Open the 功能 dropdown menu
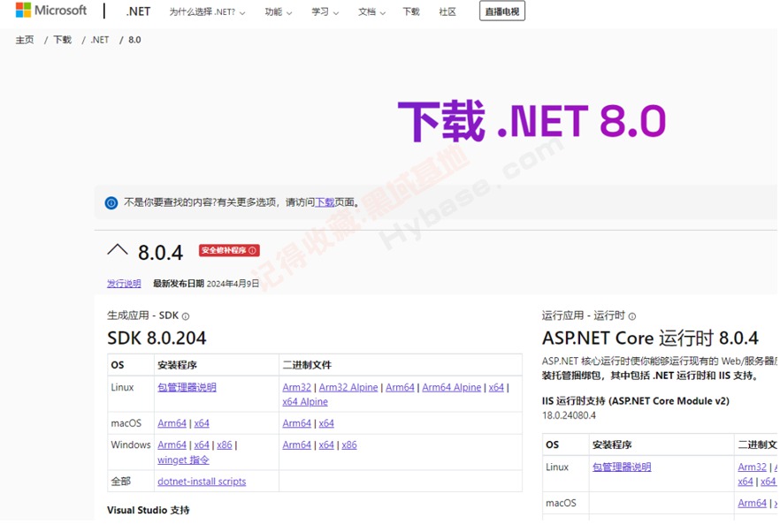Screen dimensions: 780x532 tap(278, 12)
